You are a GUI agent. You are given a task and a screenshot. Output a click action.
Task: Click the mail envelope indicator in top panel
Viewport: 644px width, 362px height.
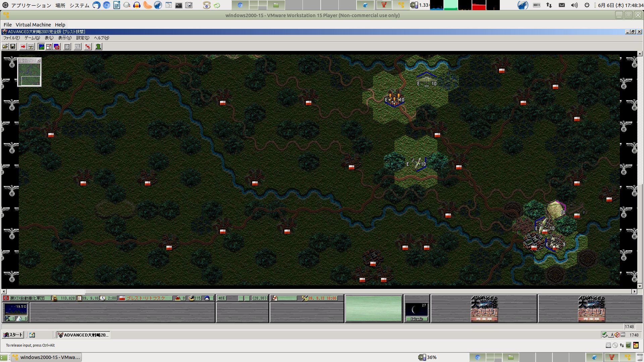click(x=562, y=5)
